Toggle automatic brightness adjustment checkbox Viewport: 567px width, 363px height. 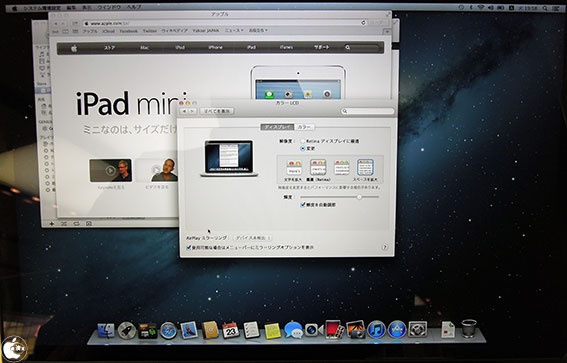point(303,205)
